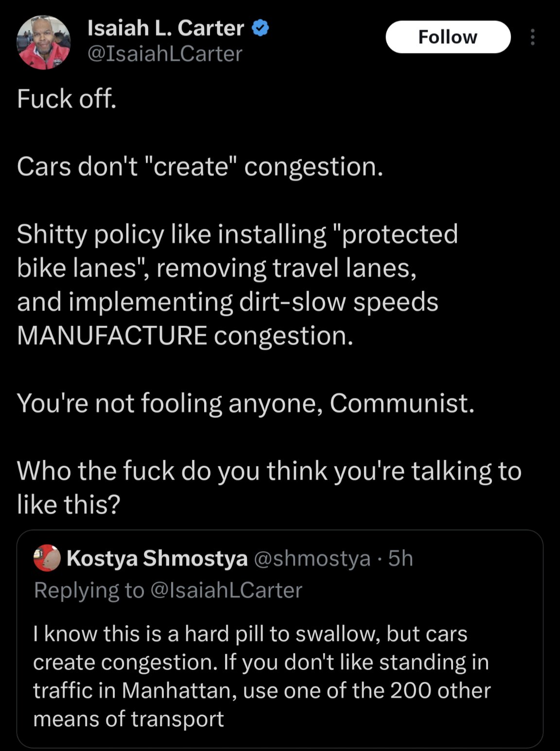Click @IsaiahLCarter mention after Replying to
The width and height of the screenshot is (560, 751).
[x=226, y=590]
